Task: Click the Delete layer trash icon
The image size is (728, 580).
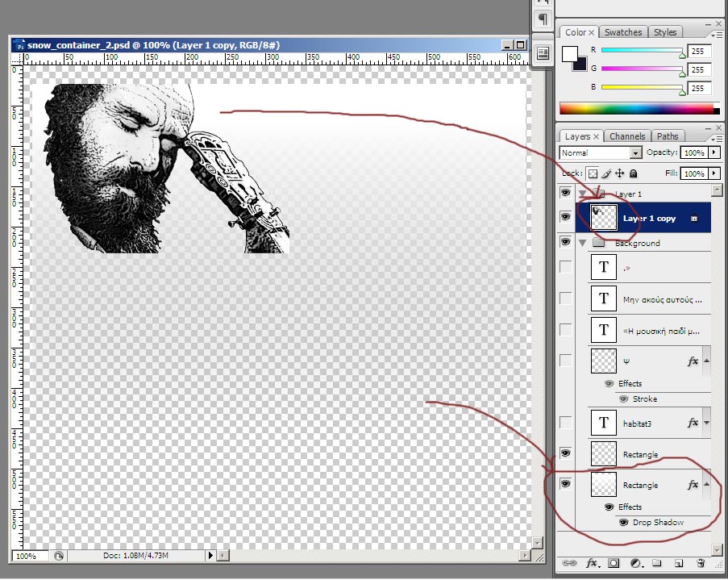Action: tap(700, 562)
